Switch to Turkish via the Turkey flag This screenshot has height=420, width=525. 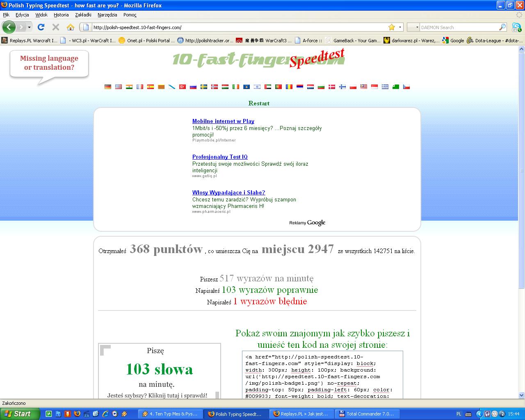[x=183, y=87]
